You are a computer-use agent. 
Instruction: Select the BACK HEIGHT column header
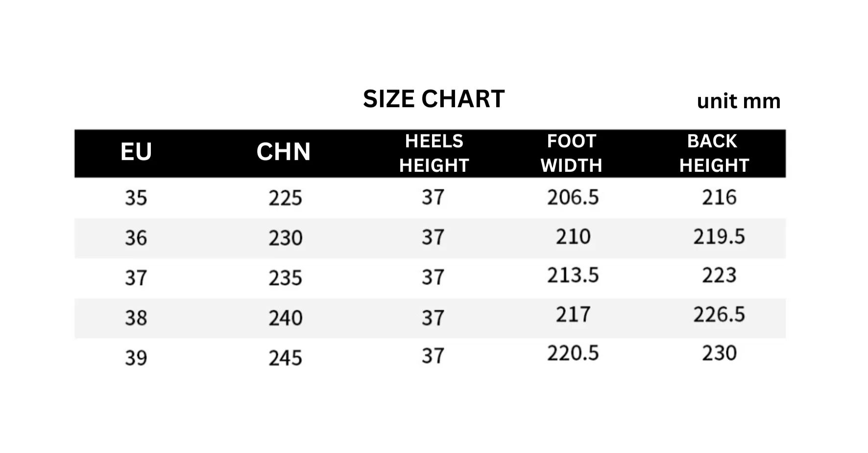click(x=714, y=153)
